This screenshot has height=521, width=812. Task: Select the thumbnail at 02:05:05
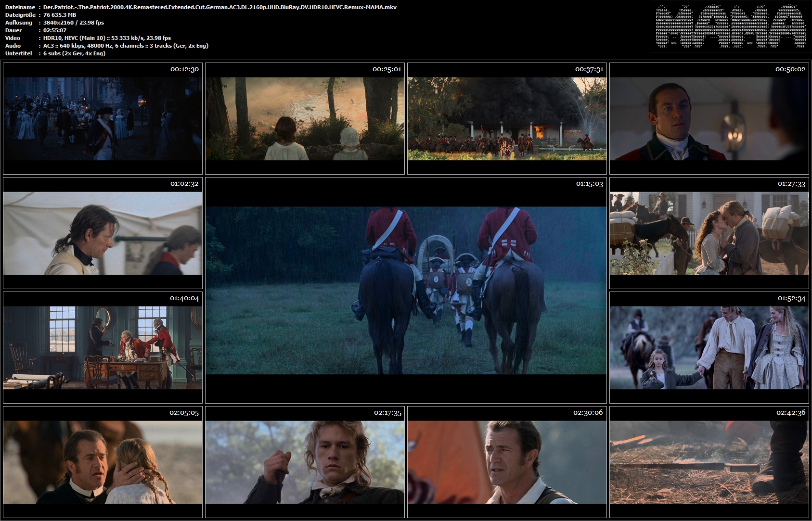coord(103,462)
